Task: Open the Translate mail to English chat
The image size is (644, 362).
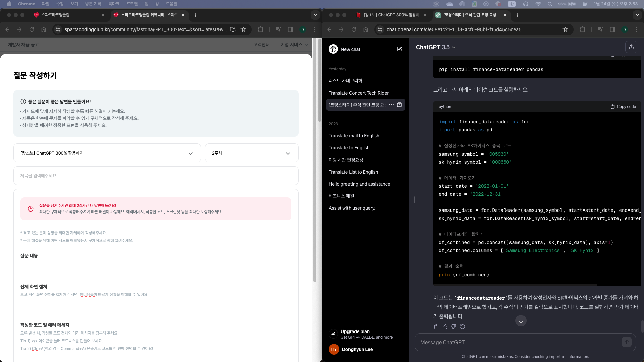Action: click(366, 136)
